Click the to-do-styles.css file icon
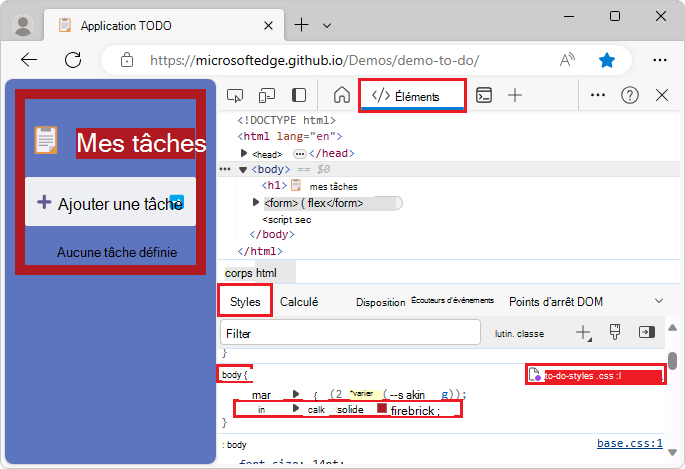 point(534,375)
